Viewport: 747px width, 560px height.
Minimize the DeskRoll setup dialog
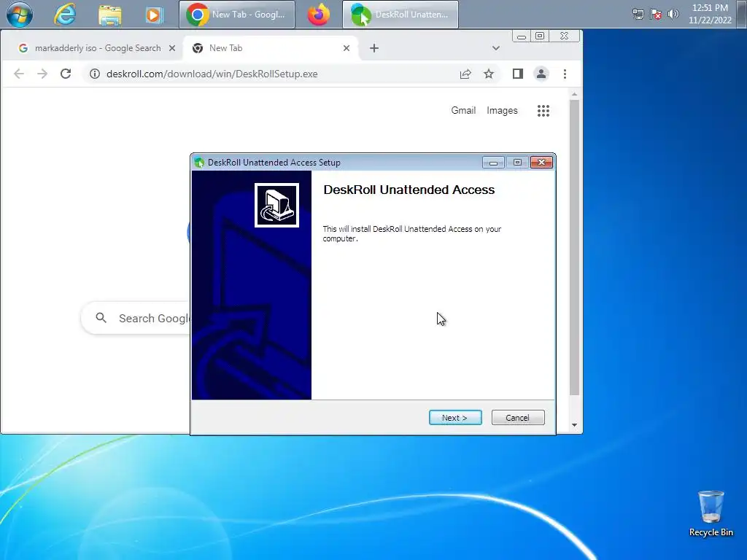pos(493,163)
